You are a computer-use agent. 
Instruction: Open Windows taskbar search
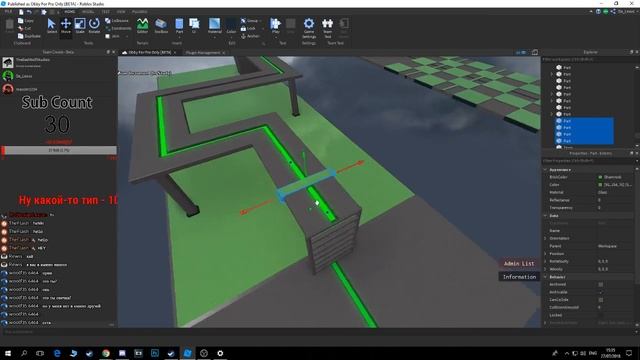[x=24, y=353]
